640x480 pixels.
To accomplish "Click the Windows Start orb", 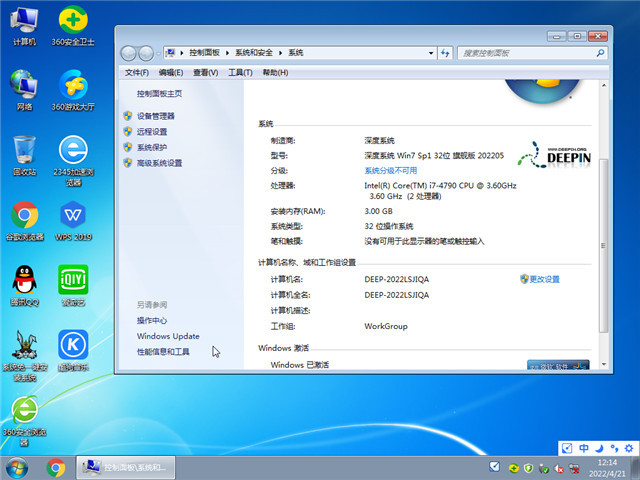I will [17, 468].
